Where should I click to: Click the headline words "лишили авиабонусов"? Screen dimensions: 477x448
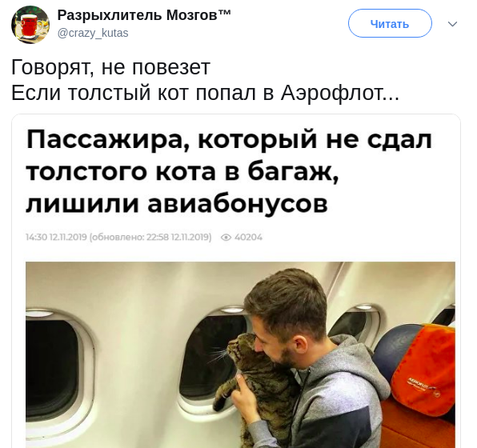click(x=177, y=203)
